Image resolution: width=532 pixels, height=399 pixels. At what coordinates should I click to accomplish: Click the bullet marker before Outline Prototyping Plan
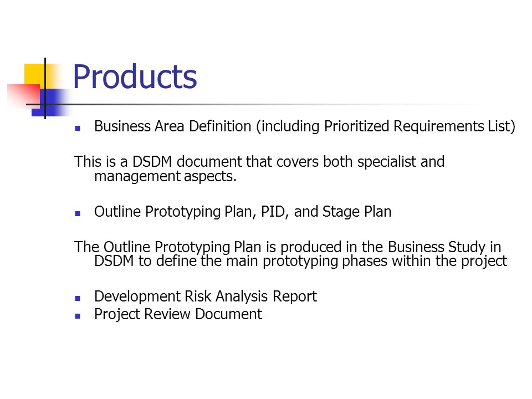[78, 213]
